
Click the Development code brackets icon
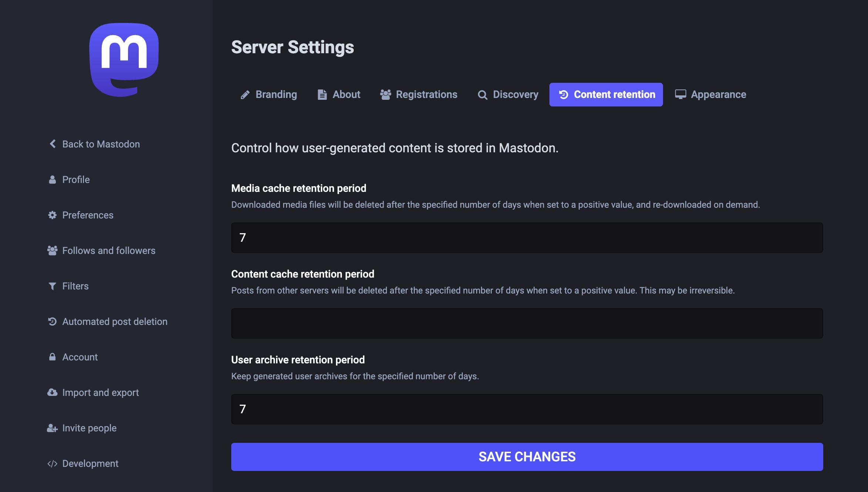coord(53,464)
